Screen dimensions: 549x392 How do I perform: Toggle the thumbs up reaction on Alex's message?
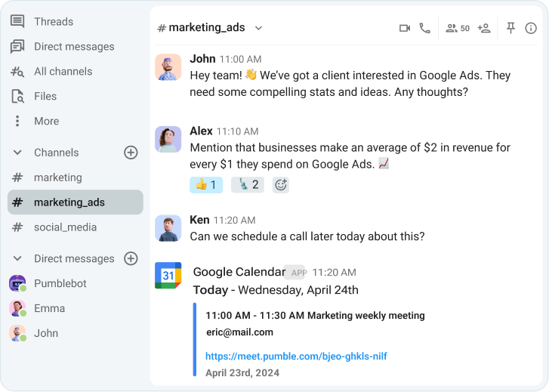point(206,184)
